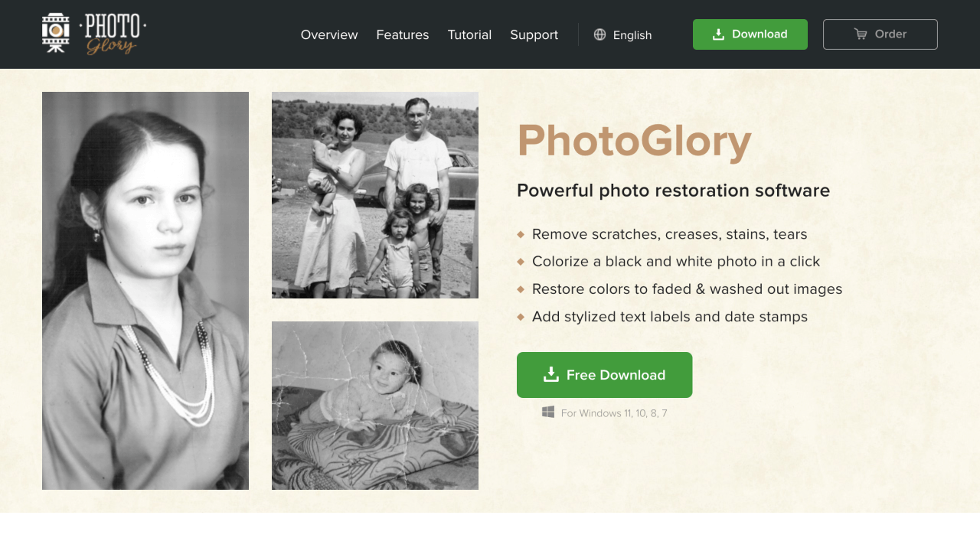Go to the Features page
Image resolution: width=980 pixels, height=551 pixels.
coord(403,34)
